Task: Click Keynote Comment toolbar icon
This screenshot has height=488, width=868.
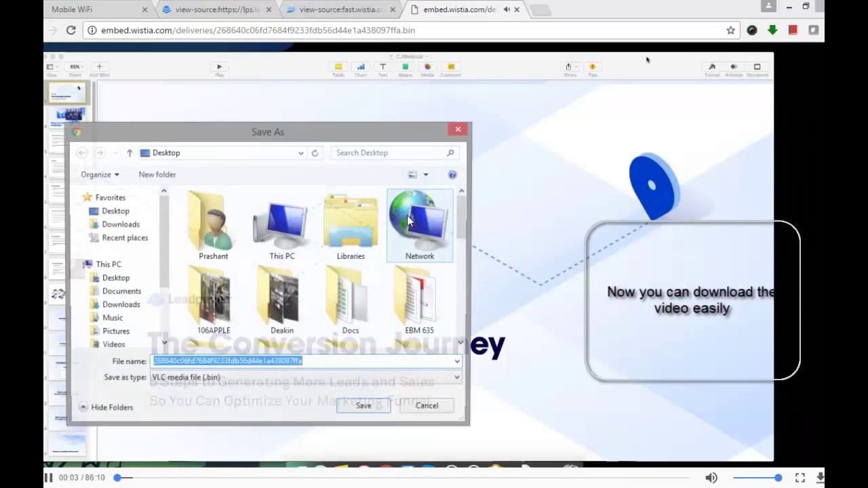Action: pyautogui.click(x=451, y=69)
